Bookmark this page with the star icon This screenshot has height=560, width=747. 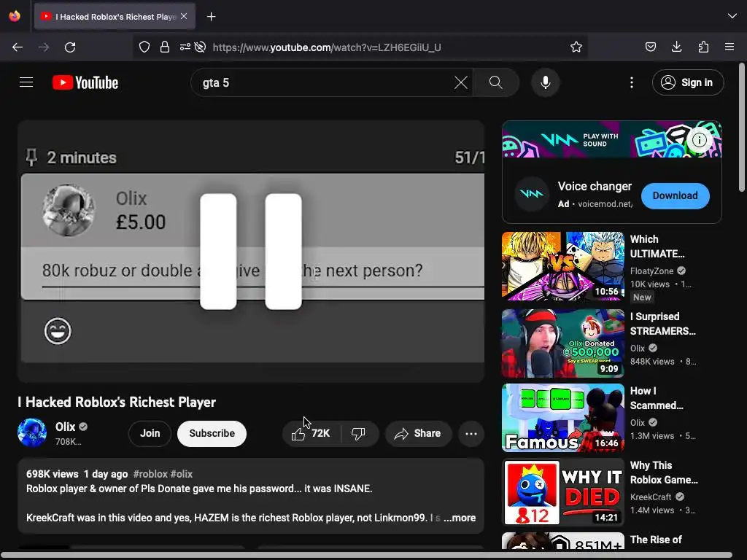[576, 47]
